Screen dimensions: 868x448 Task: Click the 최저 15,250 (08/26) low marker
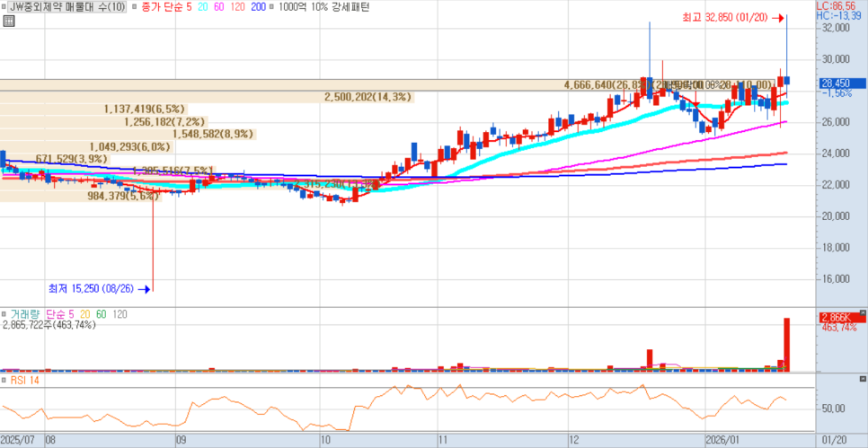click(99, 288)
